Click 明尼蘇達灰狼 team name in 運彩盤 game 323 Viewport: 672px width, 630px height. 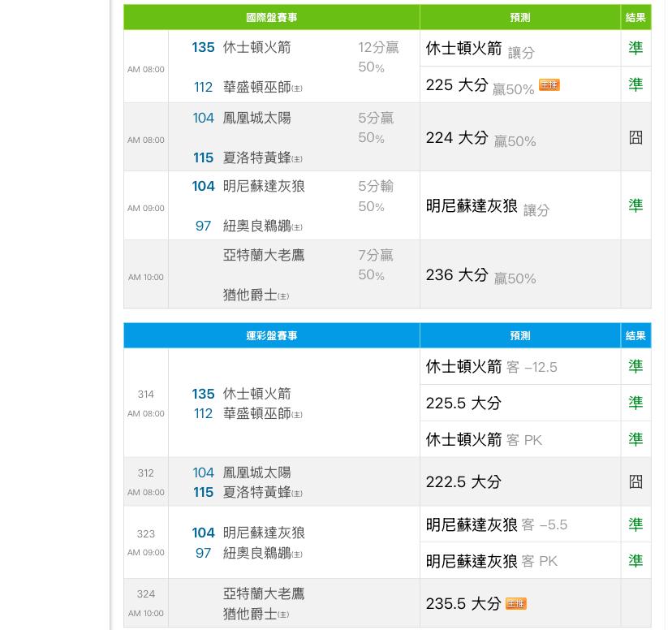pyautogui.click(x=264, y=533)
